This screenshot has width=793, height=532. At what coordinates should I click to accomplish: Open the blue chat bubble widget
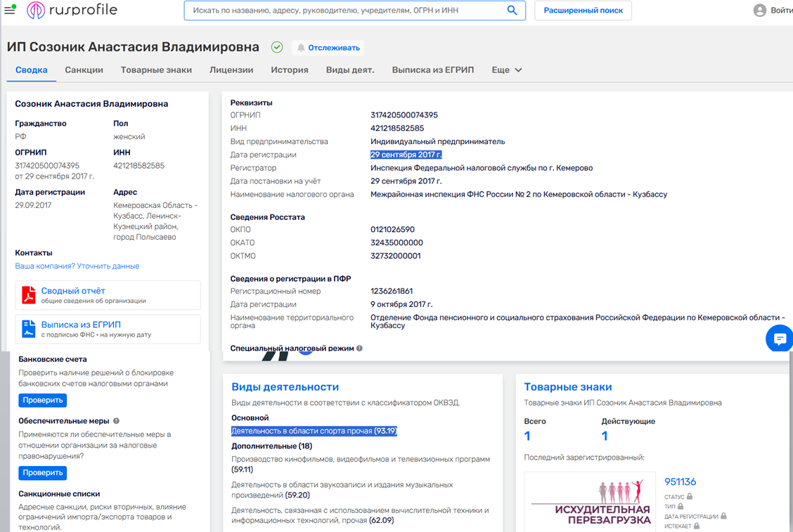pos(779,339)
